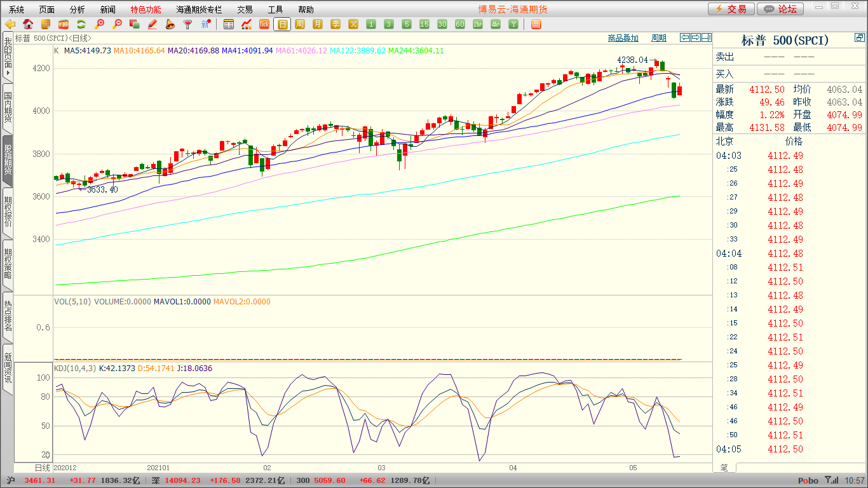Select the 笔 tab below tick list
The height and width of the screenshot is (488, 868).
click(724, 467)
